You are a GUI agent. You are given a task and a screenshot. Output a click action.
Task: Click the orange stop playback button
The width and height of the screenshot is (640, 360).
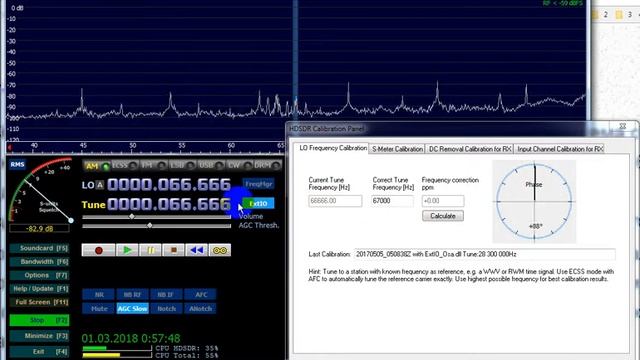(x=173, y=250)
